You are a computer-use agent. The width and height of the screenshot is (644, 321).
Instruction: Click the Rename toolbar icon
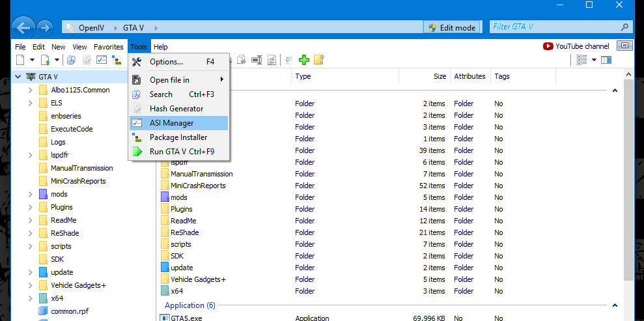click(x=257, y=60)
